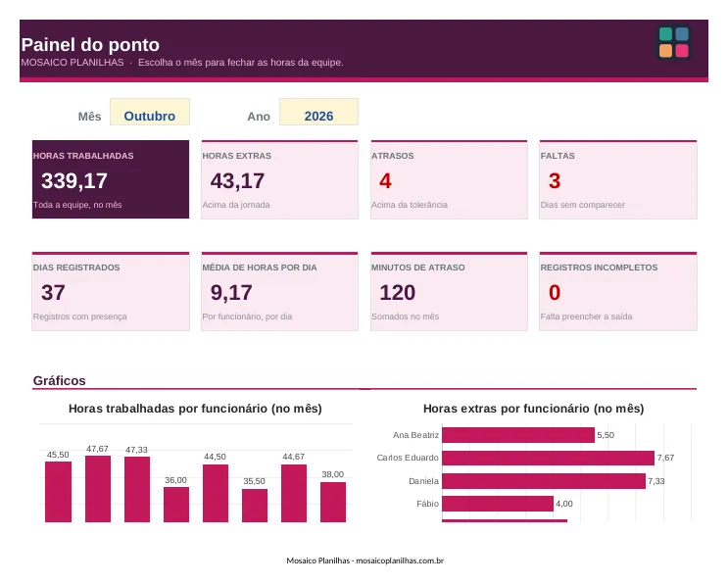This screenshot has width=728, height=585.
Task: Select the Painel do ponto title
Action: click(x=90, y=45)
